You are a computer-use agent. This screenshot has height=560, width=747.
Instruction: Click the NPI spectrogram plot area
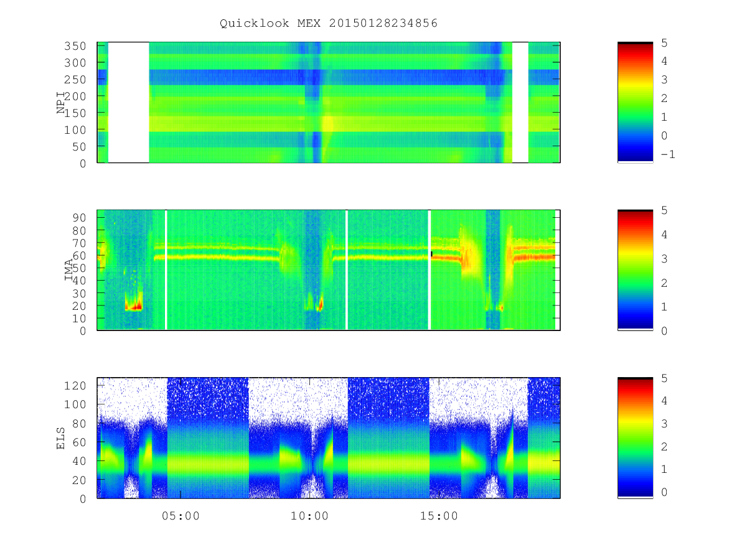(x=329, y=102)
